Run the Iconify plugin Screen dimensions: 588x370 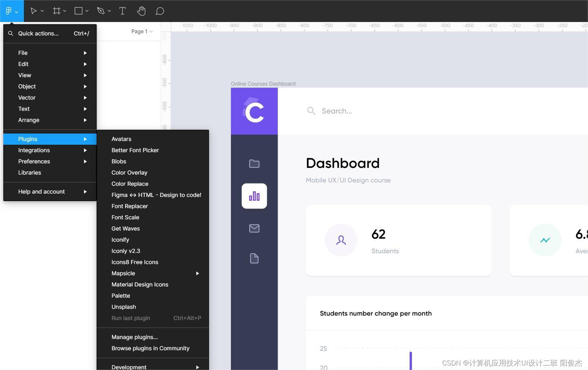click(153, 240)
